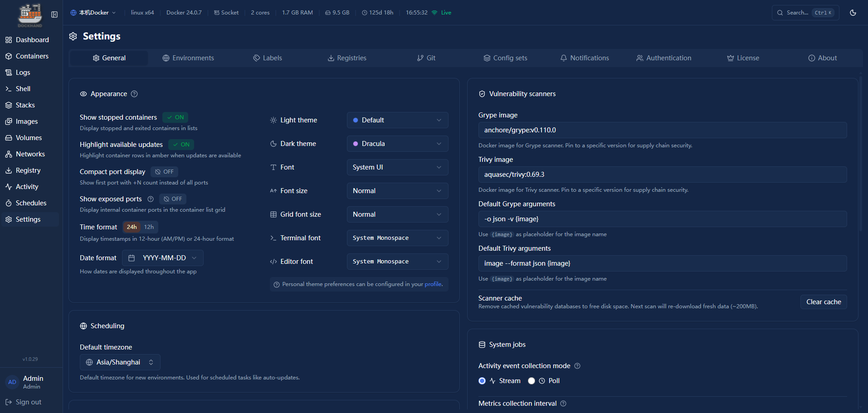Switch to Notifications tab
This screenshot has width=868, height=413.
[x=585, y=58]
